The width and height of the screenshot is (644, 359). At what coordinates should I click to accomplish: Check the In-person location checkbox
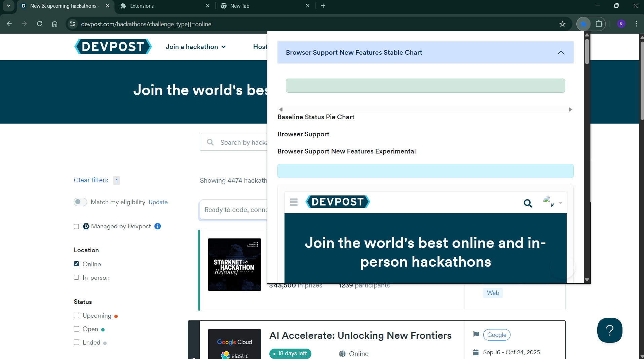coord(76,277)
